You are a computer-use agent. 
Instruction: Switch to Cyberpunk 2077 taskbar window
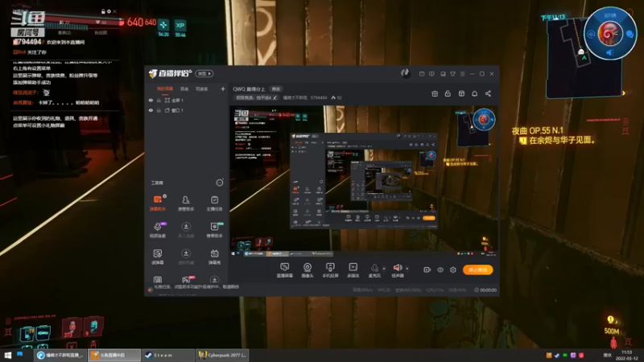[222, 355]
